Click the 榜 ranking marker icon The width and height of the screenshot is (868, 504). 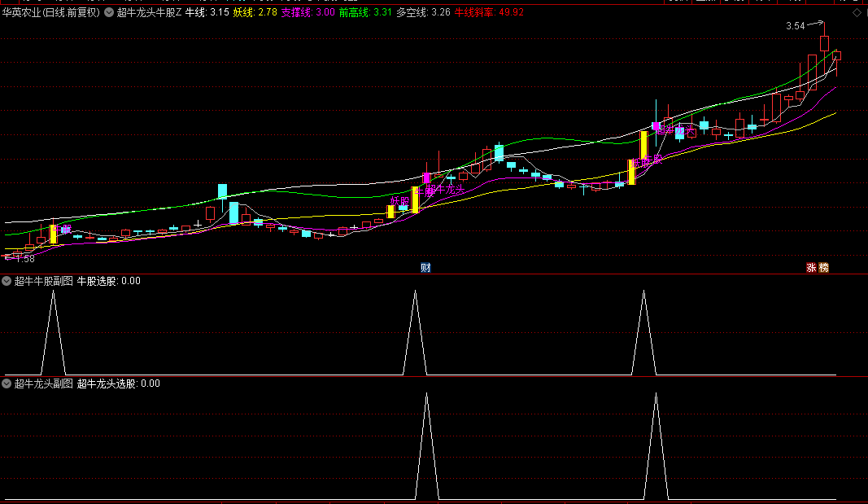coord(824,268)
